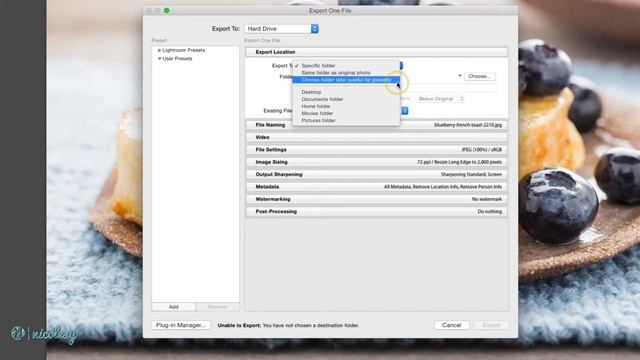Click the green zoom window button
The width and height of the screenshot is (640, 360).
point(167,11)
